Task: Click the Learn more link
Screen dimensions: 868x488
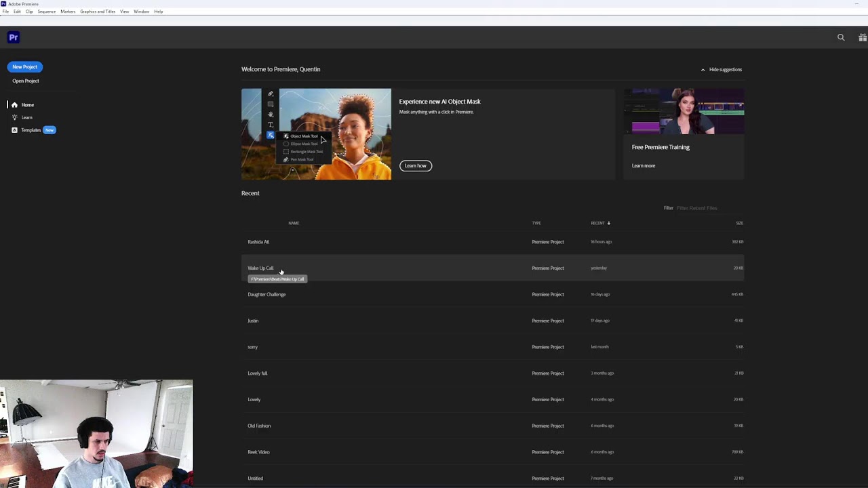Action: [644, 166]
